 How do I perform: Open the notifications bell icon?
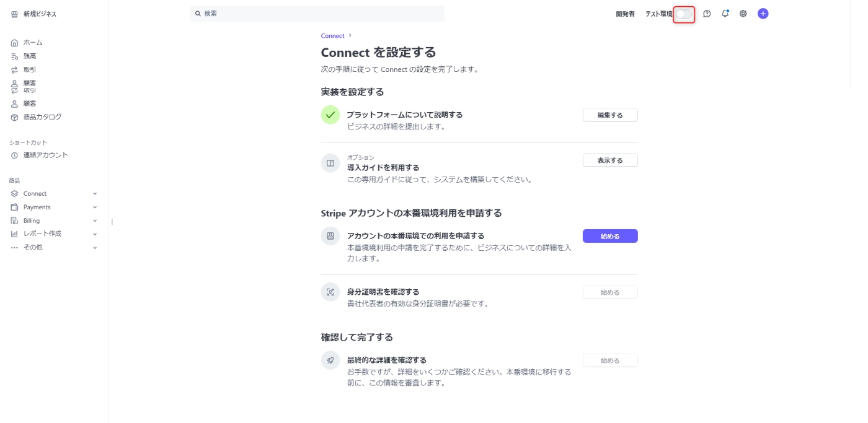pyautogui.click(x=725, y=14)
